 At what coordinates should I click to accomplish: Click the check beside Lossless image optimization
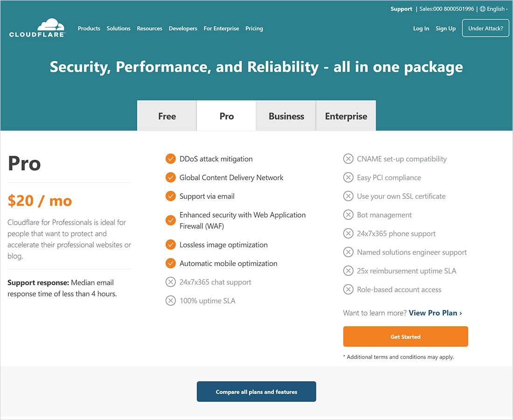coord(171,245)
